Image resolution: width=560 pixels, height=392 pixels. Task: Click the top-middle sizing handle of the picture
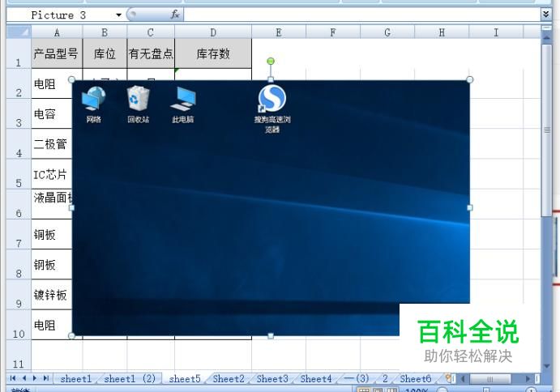pyautogui.click(x=271, y=79)
